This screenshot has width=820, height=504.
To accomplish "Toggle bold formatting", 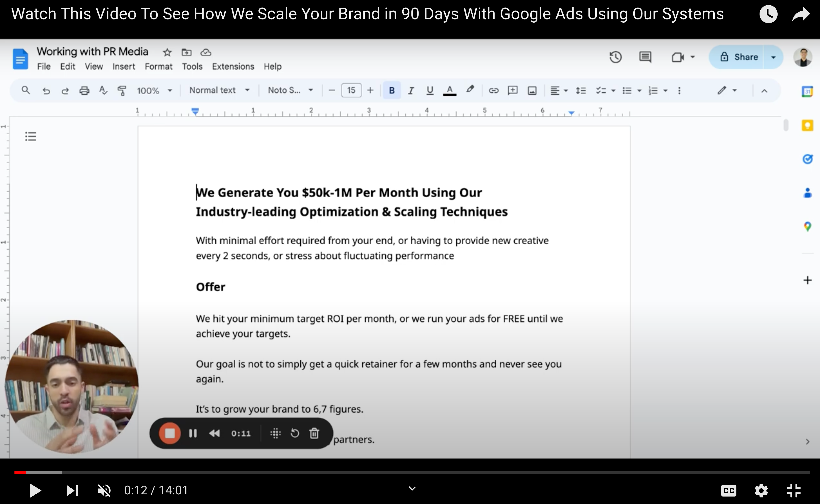I will 392,90.
